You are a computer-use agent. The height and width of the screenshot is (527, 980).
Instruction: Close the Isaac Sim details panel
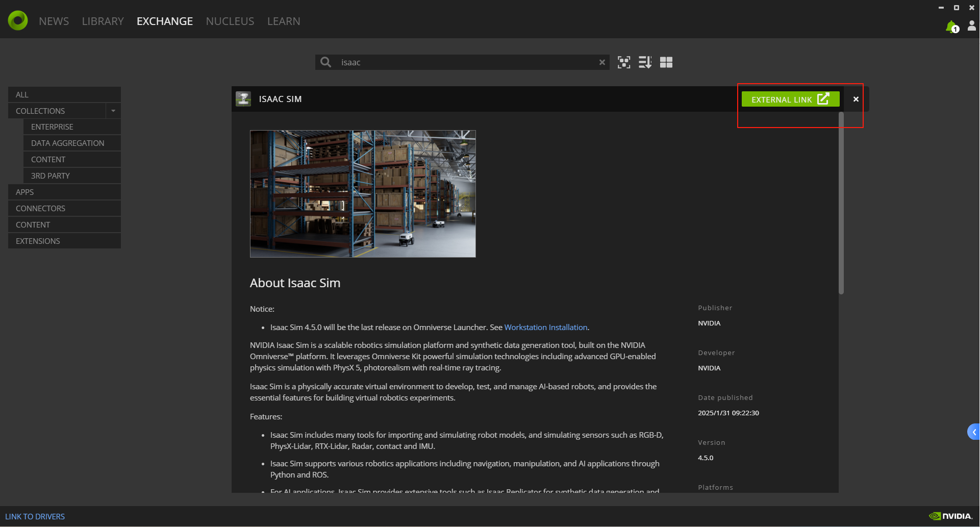(855, 99)
